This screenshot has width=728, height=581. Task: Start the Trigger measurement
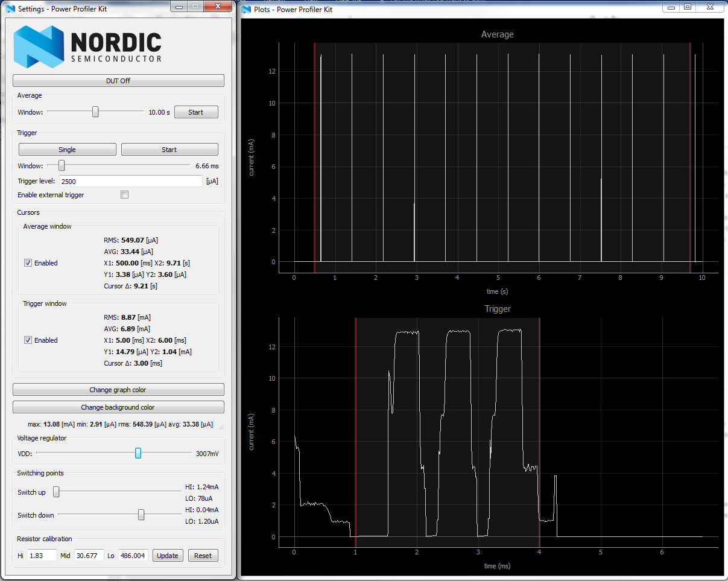pos(169,150)
